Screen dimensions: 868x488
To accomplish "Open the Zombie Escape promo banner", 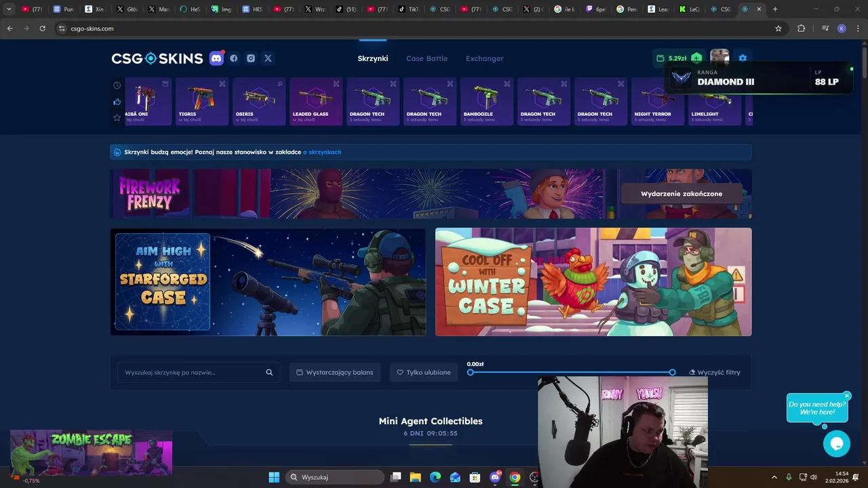I will click(x=91, y=452).
